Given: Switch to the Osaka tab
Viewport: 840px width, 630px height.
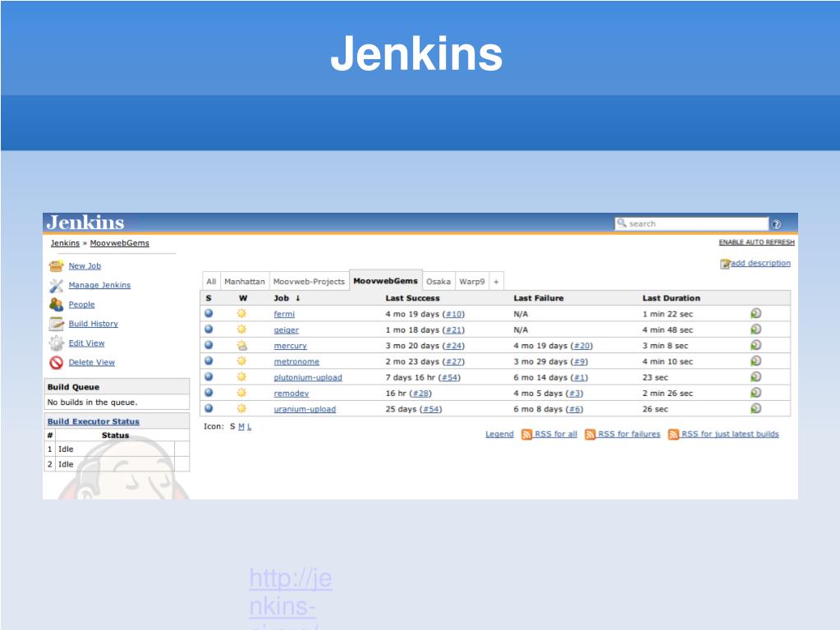Looking at the screenshot, I should [x=438, y=281].
